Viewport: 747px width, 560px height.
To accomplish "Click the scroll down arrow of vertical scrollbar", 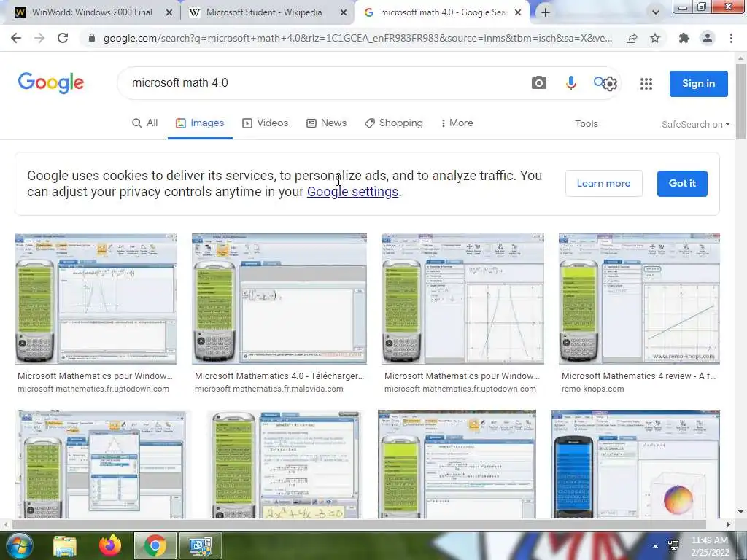I will pos(740,513).
